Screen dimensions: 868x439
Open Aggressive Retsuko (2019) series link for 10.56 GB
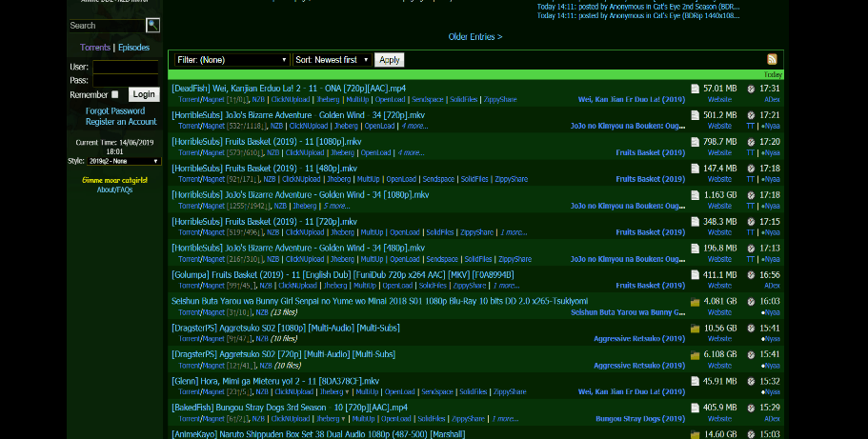639,339
